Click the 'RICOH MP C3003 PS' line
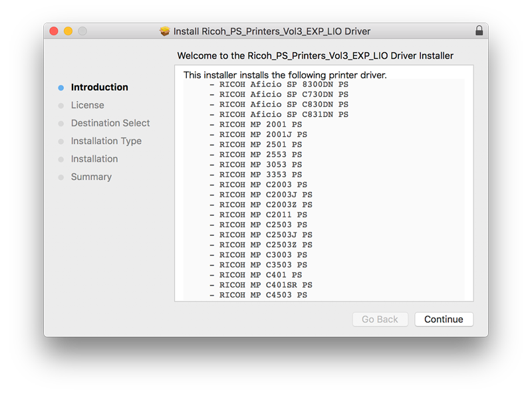 click(x=258, y=255)
